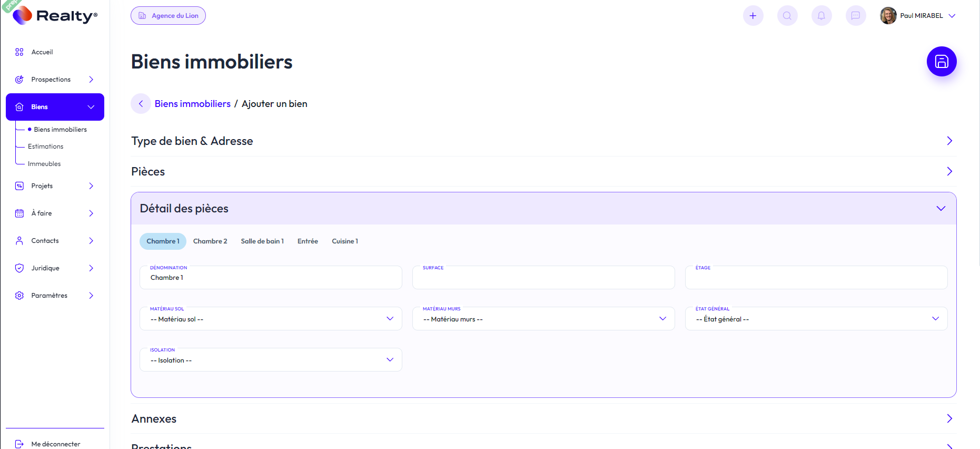Click into the Surface input field
Viewport: 980px width, 449px height.
(543, 278)
